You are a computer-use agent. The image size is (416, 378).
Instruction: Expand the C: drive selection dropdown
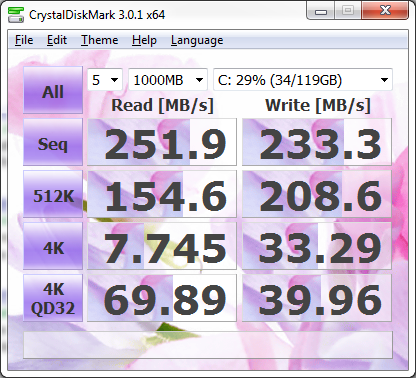tap(303, 80)
